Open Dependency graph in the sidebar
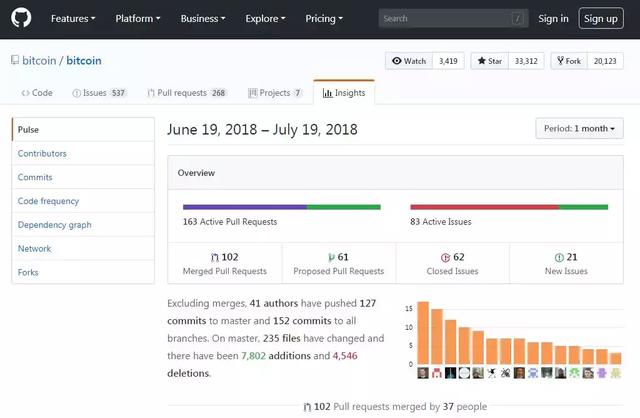The height and width of the screenshot is (418, 640). click(x=83, y=225)
